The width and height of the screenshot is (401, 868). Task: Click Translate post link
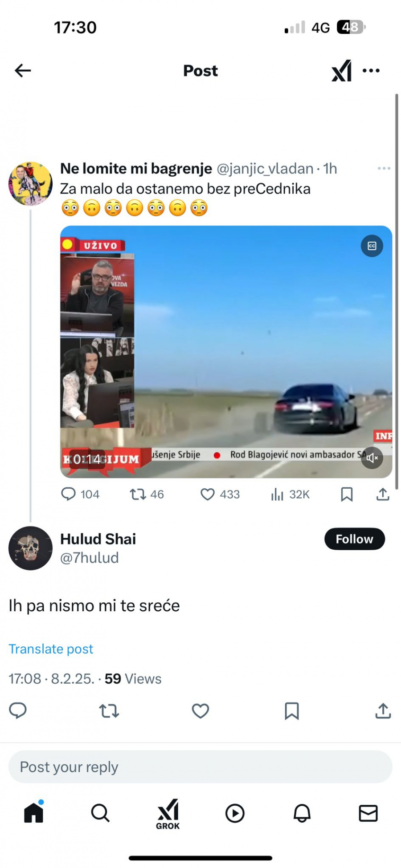pyautogui.click(x=51, y=649)
